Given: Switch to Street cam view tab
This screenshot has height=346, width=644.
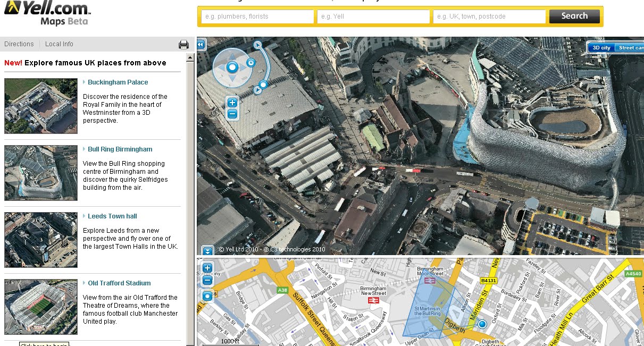Looking at the screenshot, I should coord(630,48).
